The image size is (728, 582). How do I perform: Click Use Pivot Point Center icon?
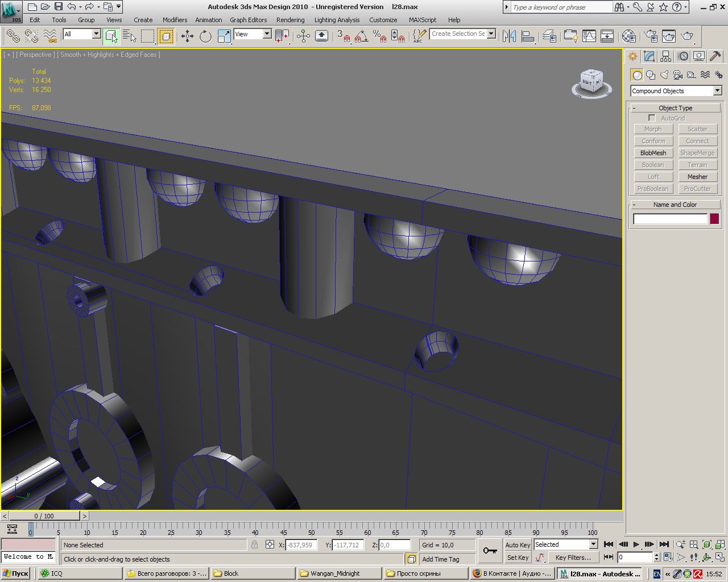pos(282,36)
